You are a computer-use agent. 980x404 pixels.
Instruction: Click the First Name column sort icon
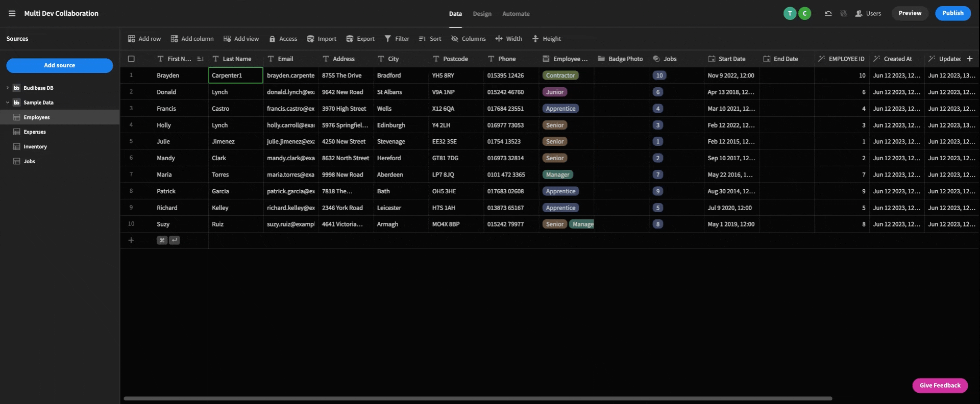click(x=200, y=59)
